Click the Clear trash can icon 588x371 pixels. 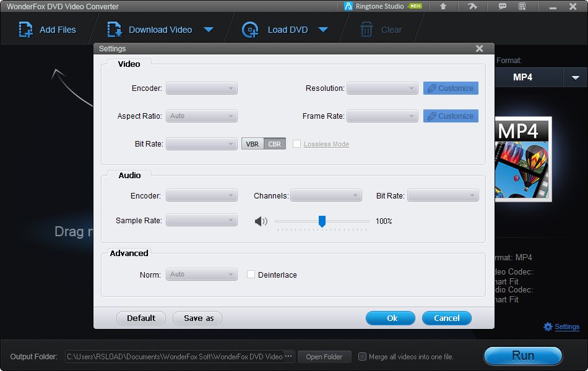366,30
